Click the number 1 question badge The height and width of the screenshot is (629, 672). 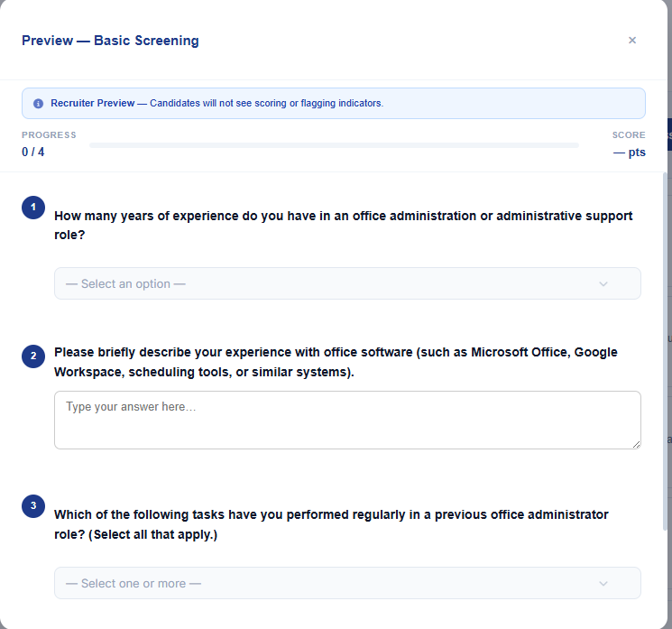coord(33,208)
